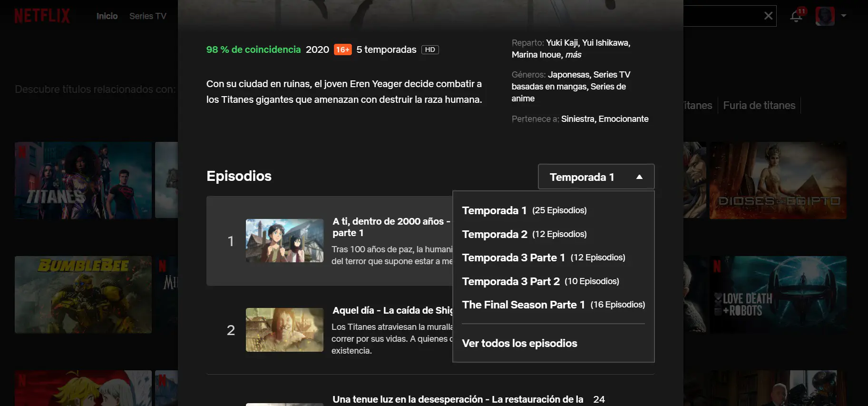
Task: Pick The Final Season Parte 1
Action: point(553,305)
